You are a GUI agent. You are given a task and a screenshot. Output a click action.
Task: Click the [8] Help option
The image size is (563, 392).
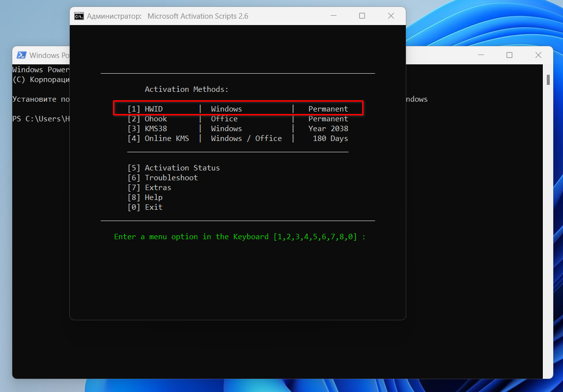(x=145, y=197)
